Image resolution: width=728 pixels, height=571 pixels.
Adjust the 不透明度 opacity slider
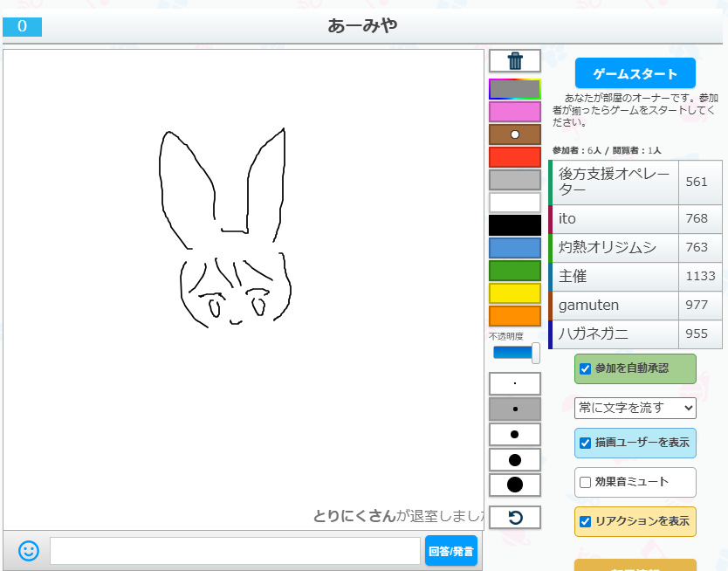(516, 353)
